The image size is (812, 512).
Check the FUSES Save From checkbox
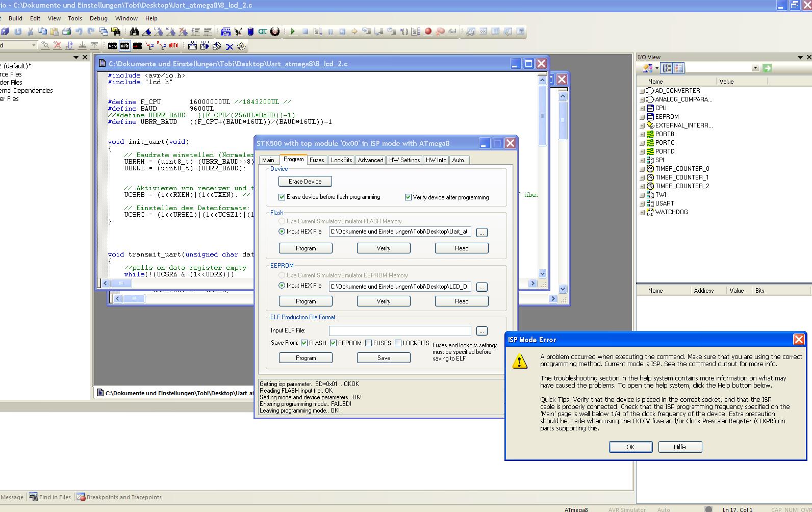click(x=368, y=343)
